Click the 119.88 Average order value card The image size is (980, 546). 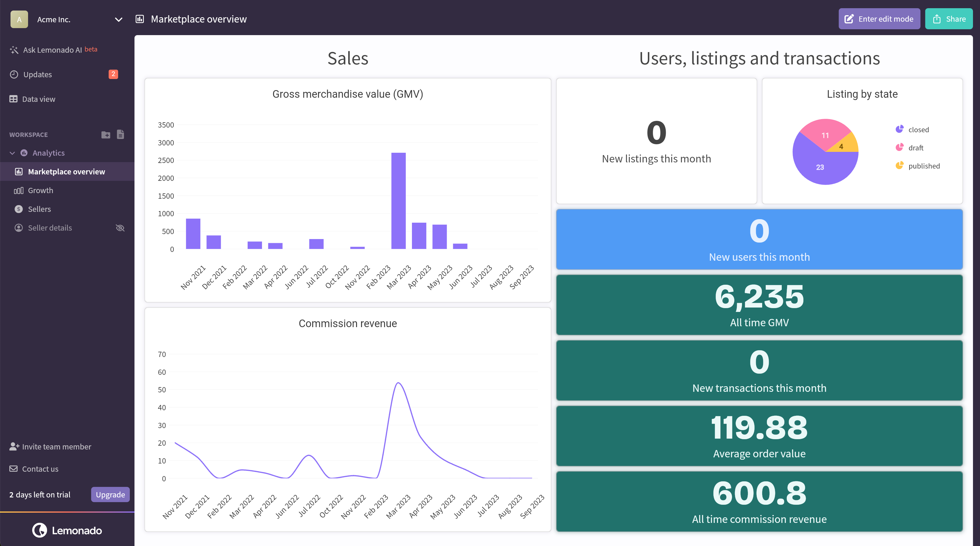pyautogui.click(x=759, y=436)
